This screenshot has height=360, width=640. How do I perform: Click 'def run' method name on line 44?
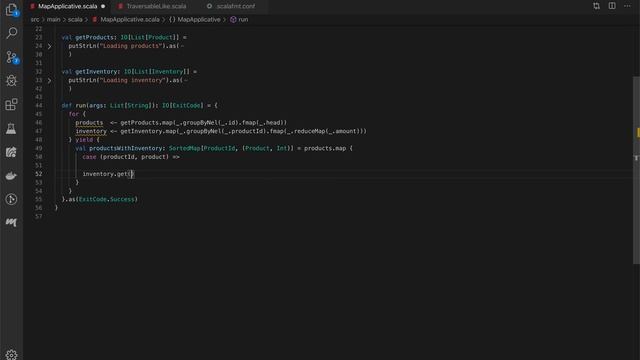point(80,105)
